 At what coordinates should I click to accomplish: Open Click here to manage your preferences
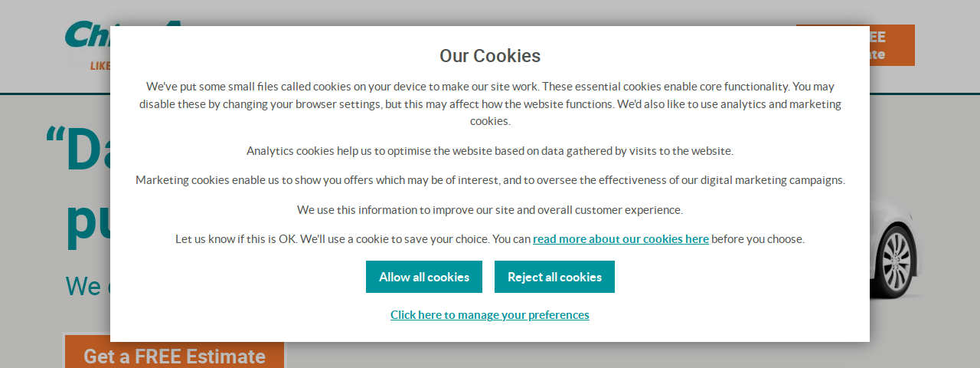(490, 314)
